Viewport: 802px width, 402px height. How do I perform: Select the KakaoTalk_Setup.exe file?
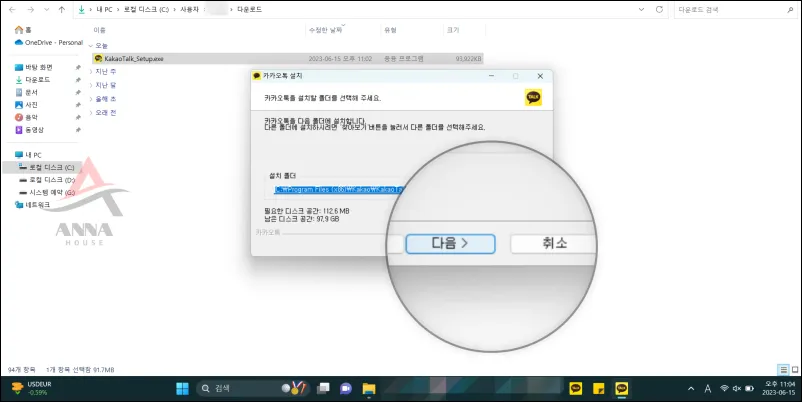point(287,59)
